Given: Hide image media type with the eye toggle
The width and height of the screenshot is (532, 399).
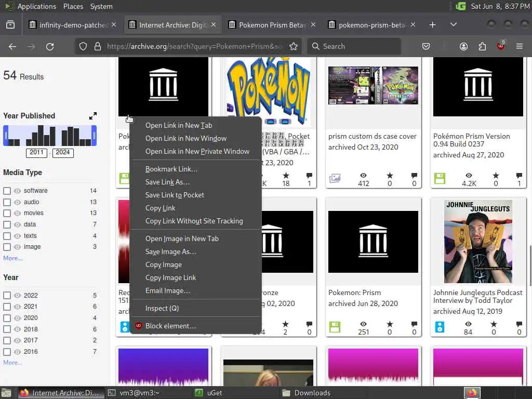Looking at the screenshot, I should pos(17,247).
